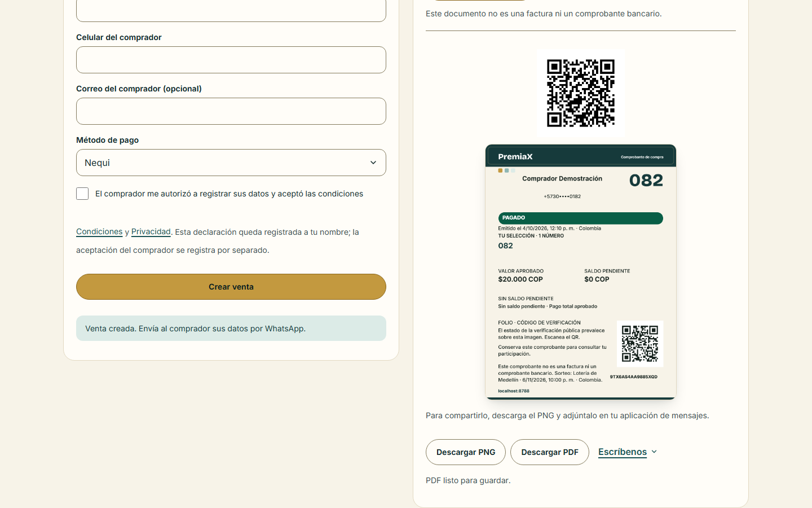The image size is (812, 508).
Task: Open the Privacidad link
Action: coord(151,231)
